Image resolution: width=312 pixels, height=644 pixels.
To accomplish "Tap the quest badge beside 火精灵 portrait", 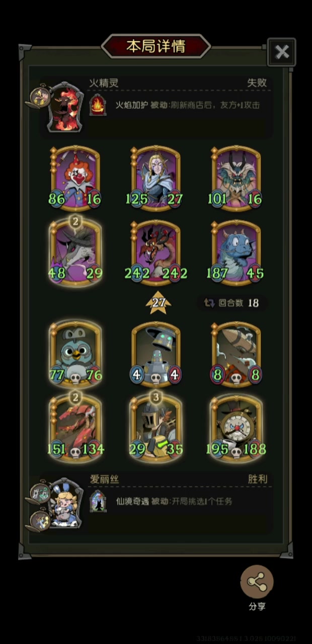I will (39, 96).
